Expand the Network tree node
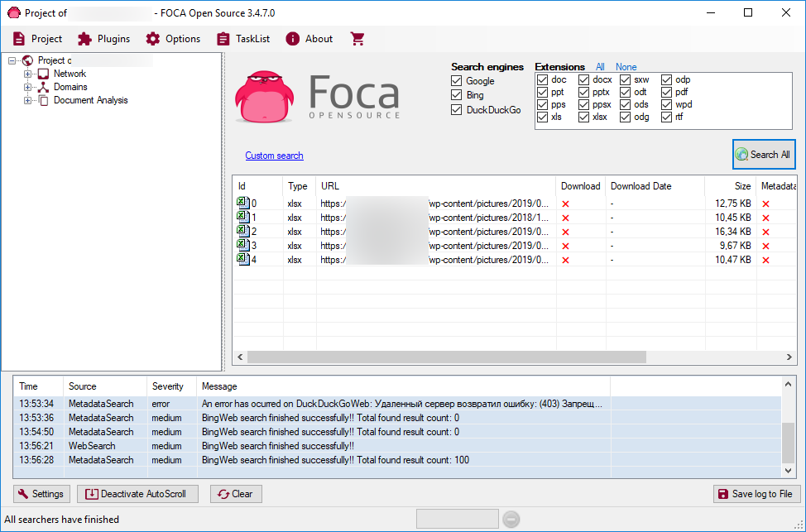Viewport: 806px width, 532px height. click(x=28, y=74)
